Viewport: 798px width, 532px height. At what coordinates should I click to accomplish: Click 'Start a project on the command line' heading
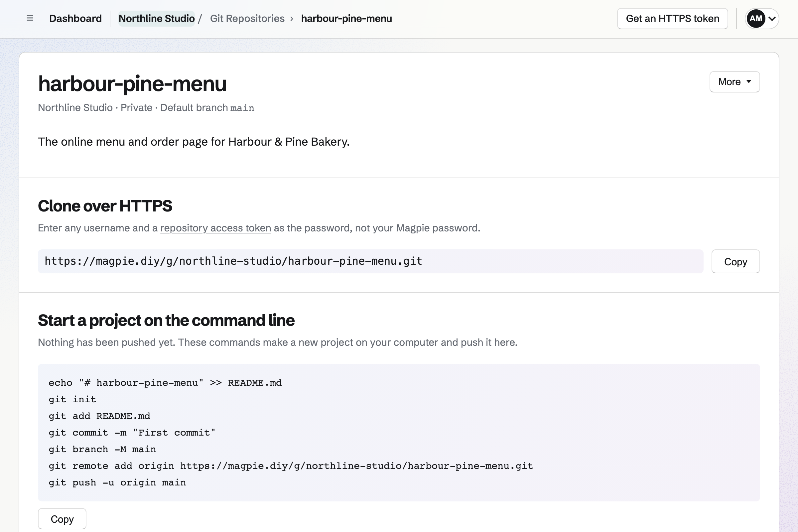click(166, 321)
